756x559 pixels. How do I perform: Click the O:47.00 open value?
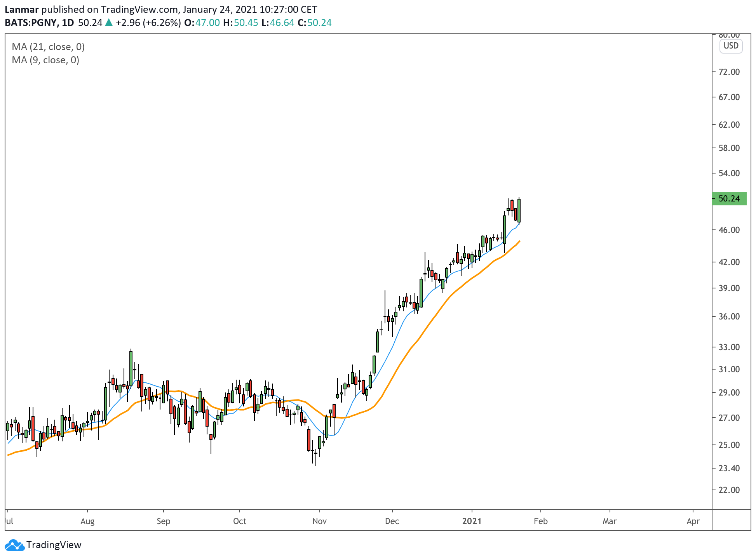point(202,23)
